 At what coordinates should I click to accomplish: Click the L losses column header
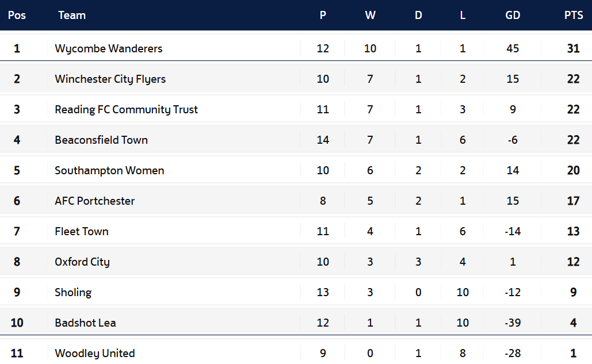[463, 16]
